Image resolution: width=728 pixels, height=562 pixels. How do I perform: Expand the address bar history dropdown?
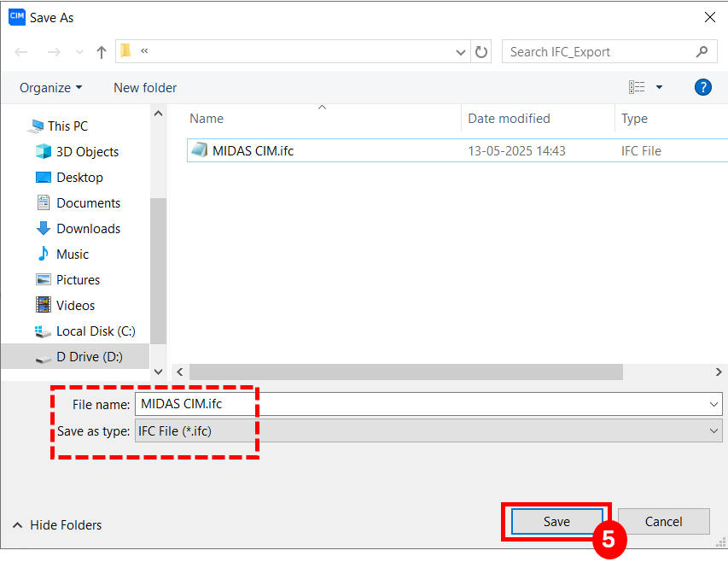(x=461, y=52)
